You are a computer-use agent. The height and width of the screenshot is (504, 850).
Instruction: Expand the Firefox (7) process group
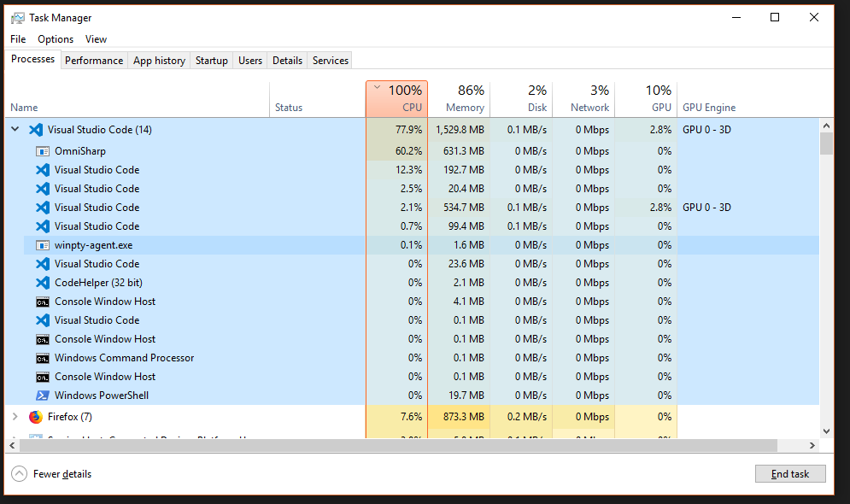click(15, 416)
